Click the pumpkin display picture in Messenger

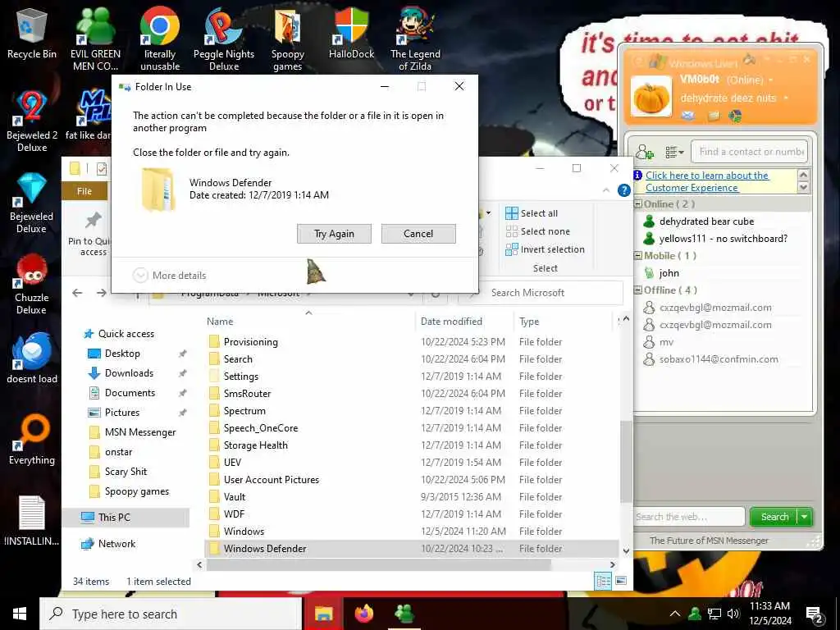(651, 97)
